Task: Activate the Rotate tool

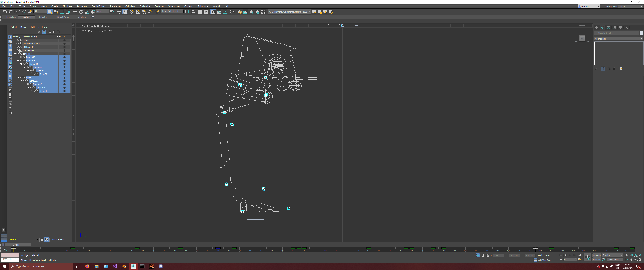Action: (81, 12)
